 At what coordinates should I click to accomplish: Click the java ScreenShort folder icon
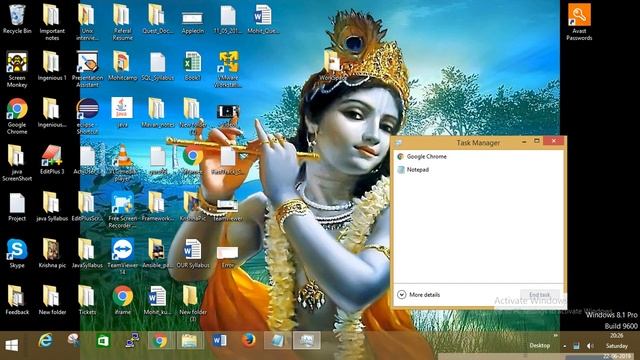tap(17, 163)
